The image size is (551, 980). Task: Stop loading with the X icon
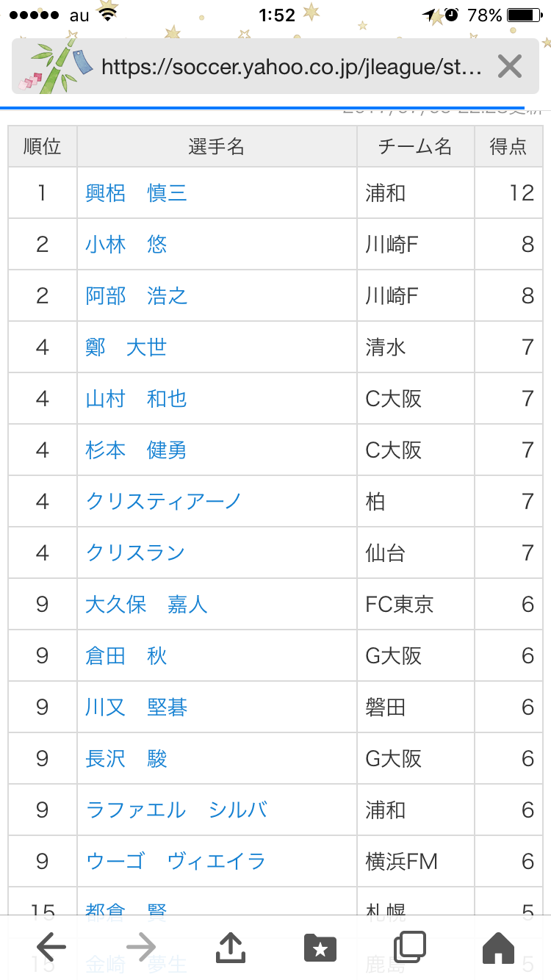[x=509, y=67]
